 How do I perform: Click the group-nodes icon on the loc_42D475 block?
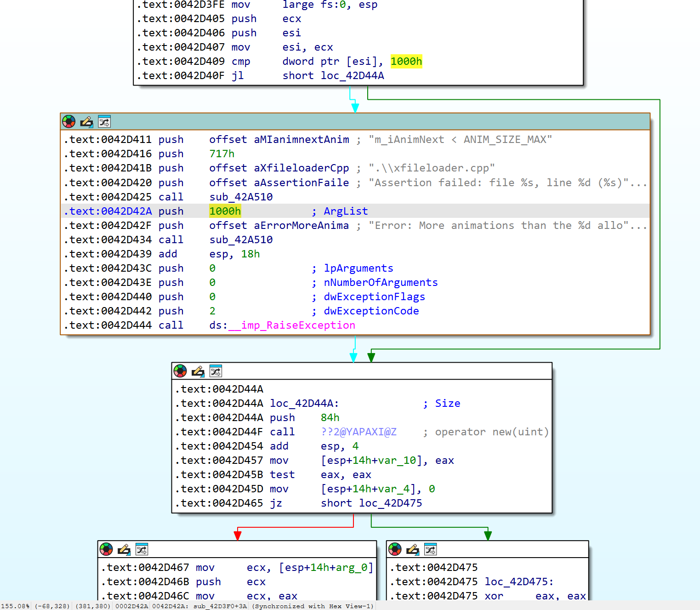(430, 549)
